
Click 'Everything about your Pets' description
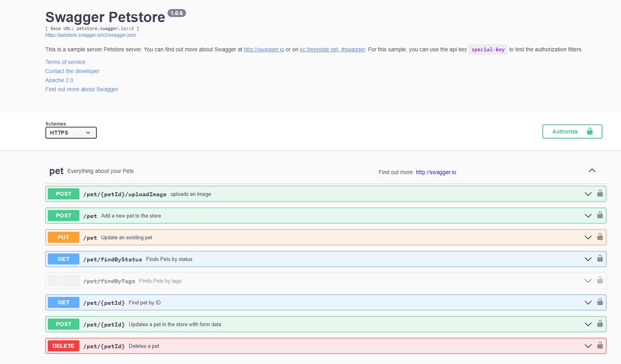[100, 171]
